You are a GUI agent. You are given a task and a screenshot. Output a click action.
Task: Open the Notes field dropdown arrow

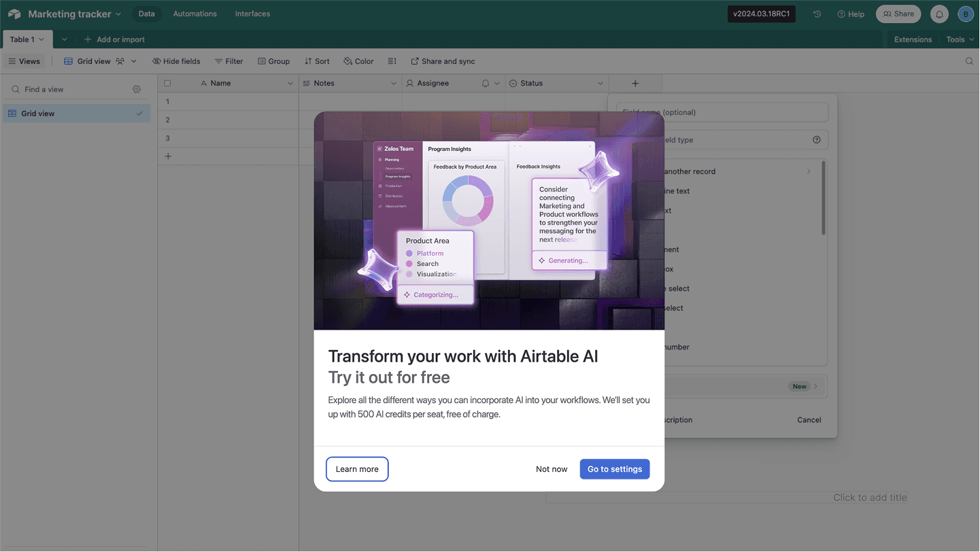coord(394,84)
